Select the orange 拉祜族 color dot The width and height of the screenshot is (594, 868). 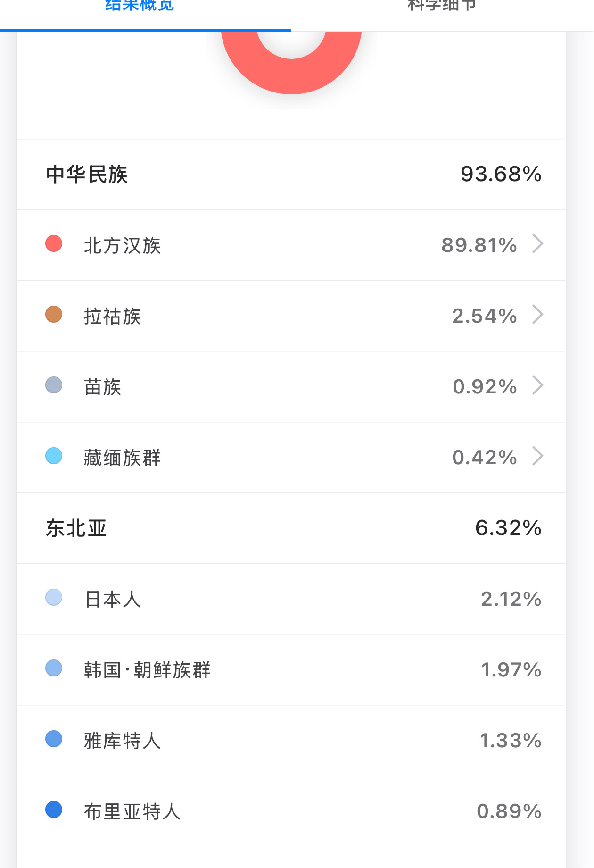pyautogui.click(x=54, y=315)
